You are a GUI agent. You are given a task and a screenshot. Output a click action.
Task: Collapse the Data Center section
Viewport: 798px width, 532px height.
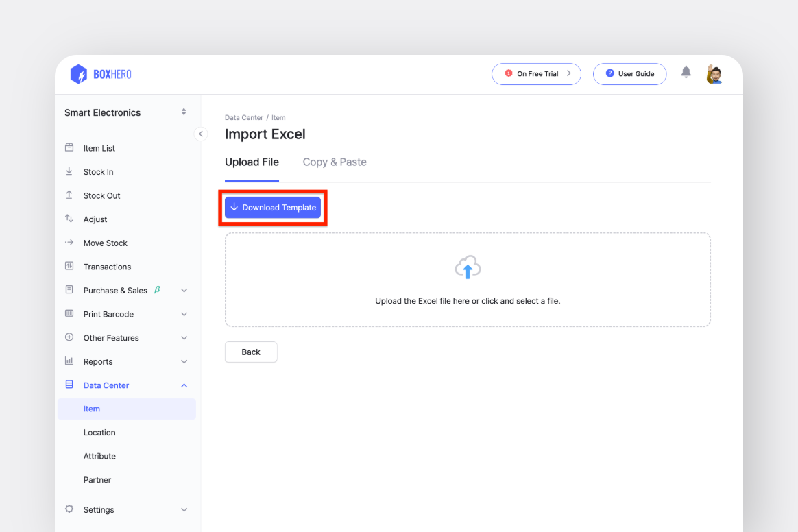(184, 385)
